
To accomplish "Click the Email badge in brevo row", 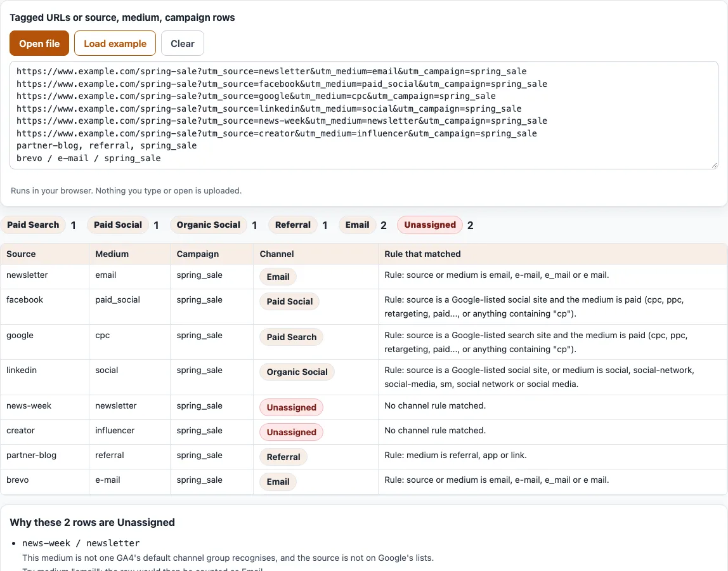I will (278, 482).
